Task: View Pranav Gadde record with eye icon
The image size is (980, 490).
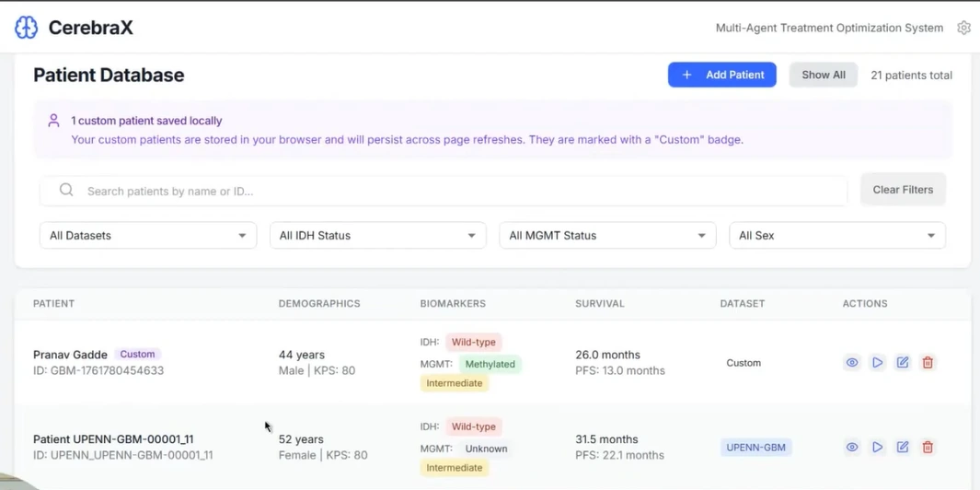Action: [x=852, y=362]
